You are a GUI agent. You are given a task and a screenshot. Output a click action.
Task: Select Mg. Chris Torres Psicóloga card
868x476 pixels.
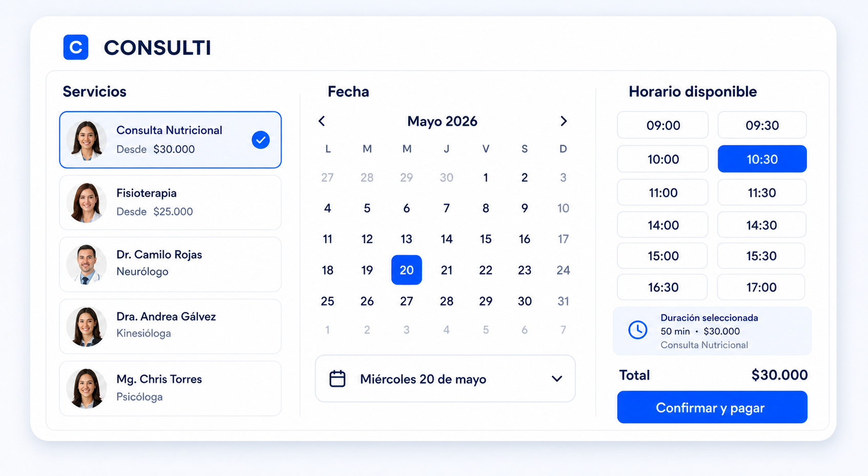point(170,388)
